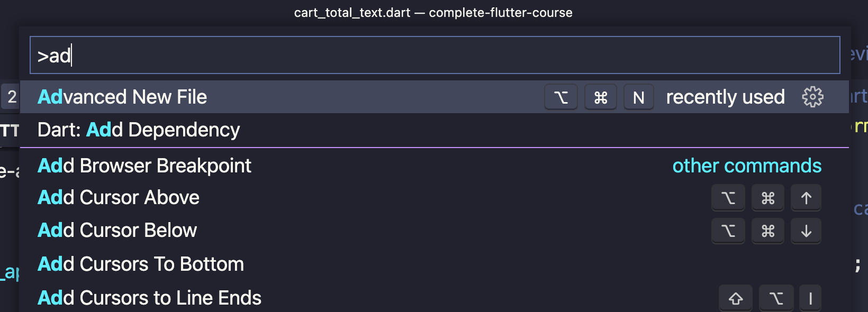This screenshot has height=312, width=868.
Task: Pick Add Cursors To Bottom command
Action: (141, 264)
